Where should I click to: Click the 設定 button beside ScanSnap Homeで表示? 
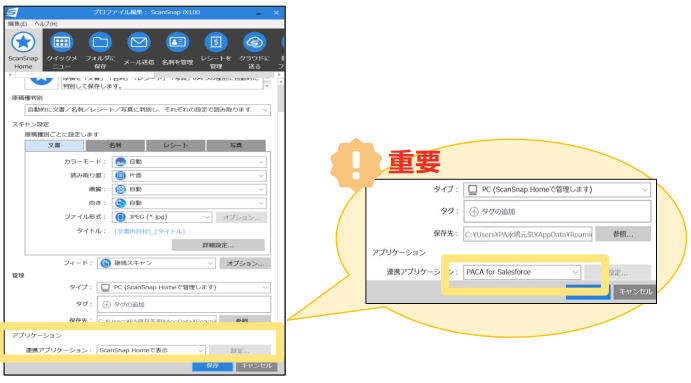(x=240, y=350)
